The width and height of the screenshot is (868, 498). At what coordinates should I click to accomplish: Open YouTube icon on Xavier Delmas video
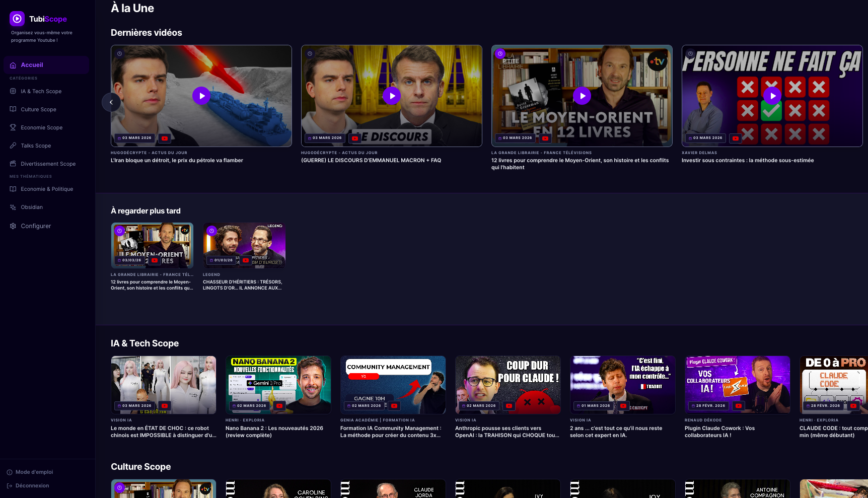point(736,138)
